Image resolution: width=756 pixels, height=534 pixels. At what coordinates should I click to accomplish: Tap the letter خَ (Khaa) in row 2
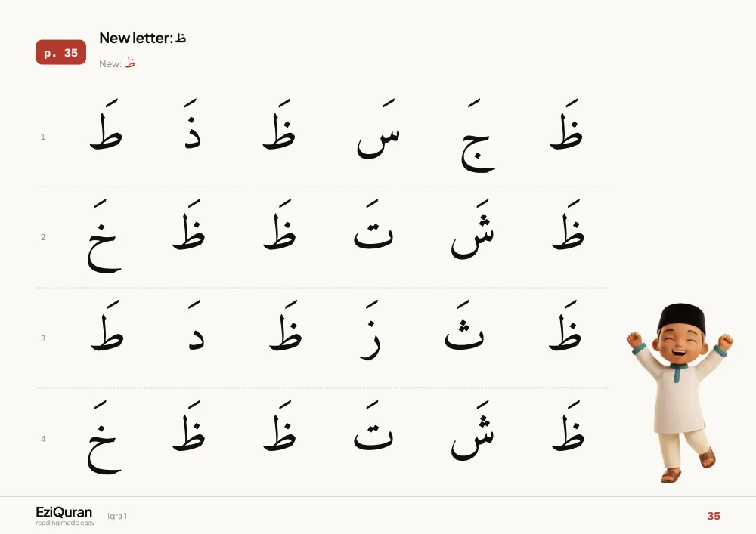pyautogui.click(x=104, y=236)
